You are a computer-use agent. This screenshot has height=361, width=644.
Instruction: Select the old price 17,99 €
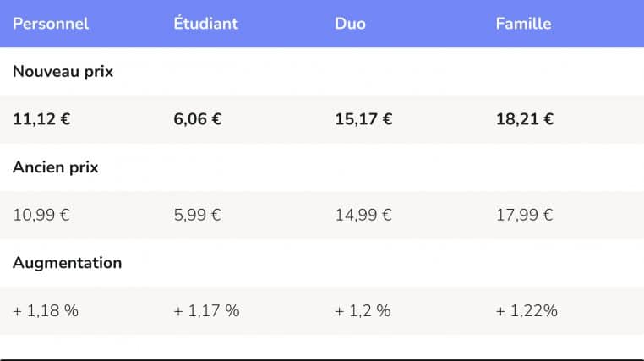pos(524,216)
